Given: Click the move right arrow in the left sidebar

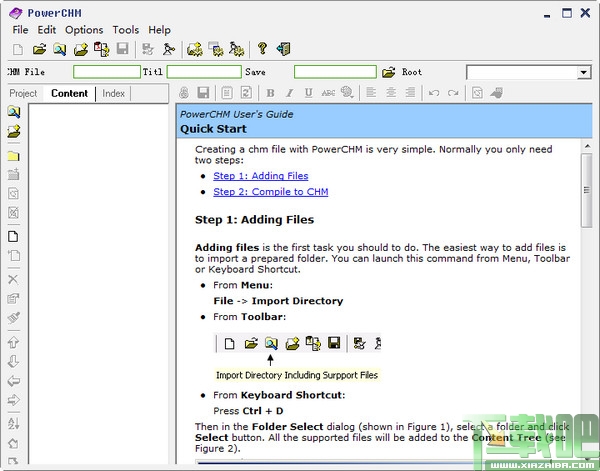Looking at the screenshot, I should [x=13, y=400].
